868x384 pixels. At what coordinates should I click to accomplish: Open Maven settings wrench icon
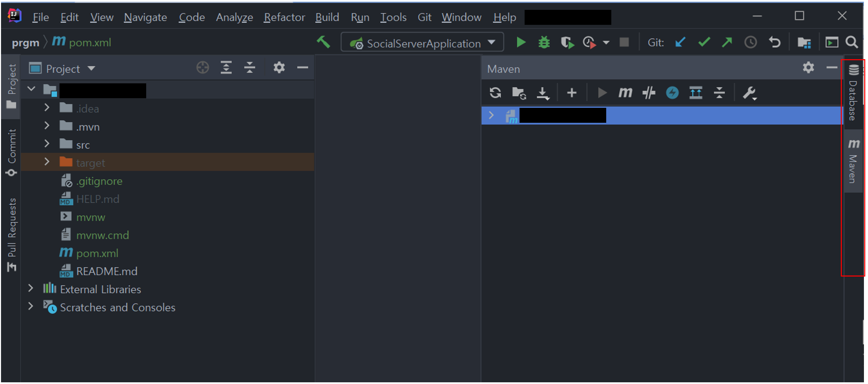pos(749,93)
